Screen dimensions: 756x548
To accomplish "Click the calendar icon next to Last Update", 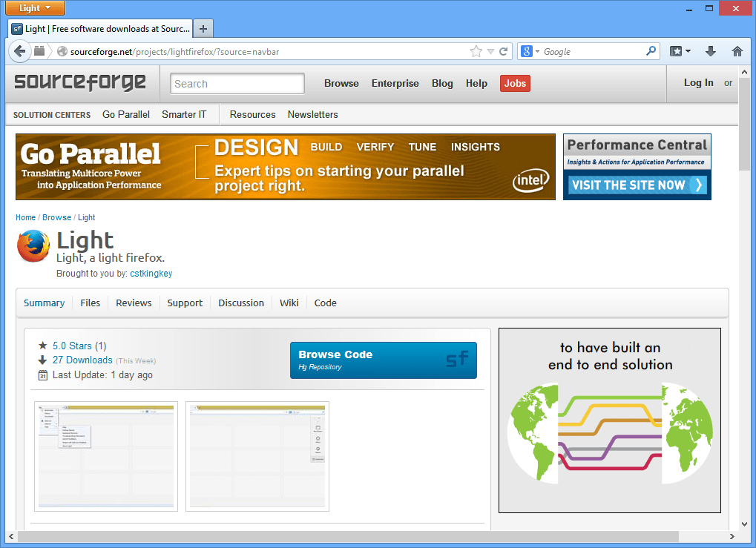I will [x=43, y=375].
